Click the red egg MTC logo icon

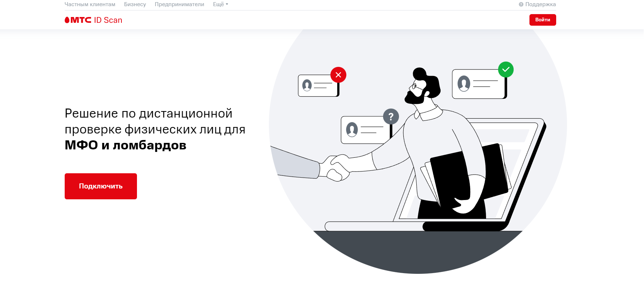click(67, 20)
